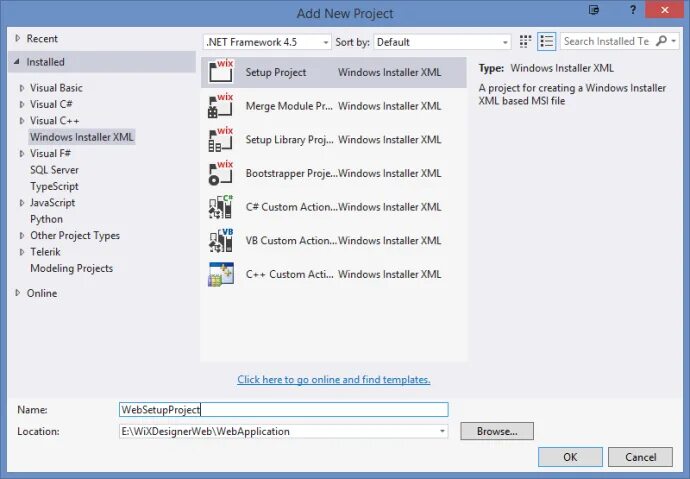The height and width of the screenshot is (479, 690).
Task: Expand the Visual C# node
Action: [22, 104]
